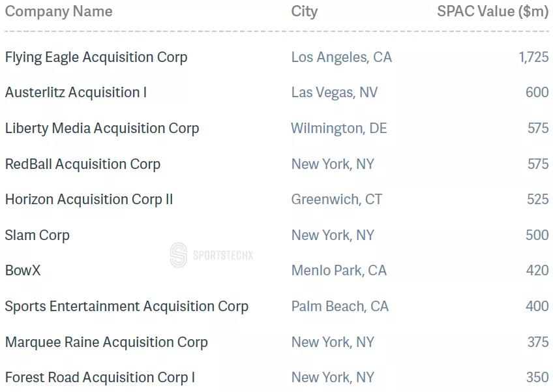Open Flying Eagle Acquisition Corp entry
The width and height of the screenshot is (553, 392).
click(96, 57)
